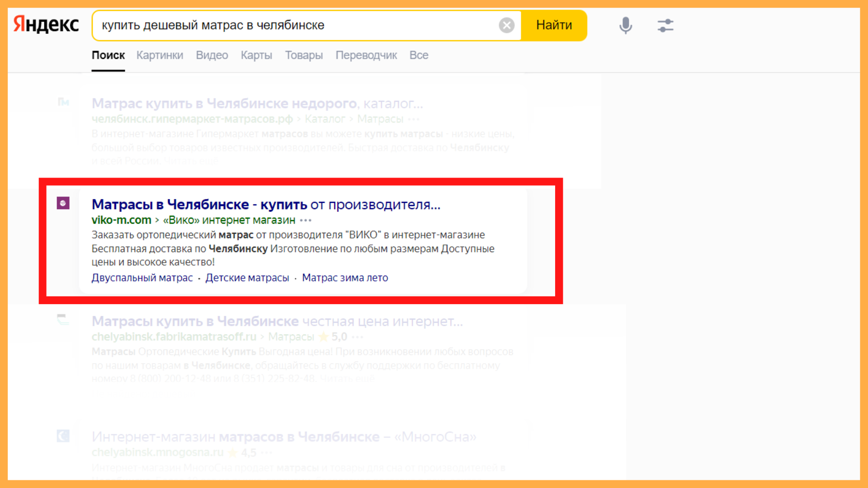The width and height of the screenshot is (868, 488).
Task: Click the Гипермаркет матрасов favicon
Action: 63,103
